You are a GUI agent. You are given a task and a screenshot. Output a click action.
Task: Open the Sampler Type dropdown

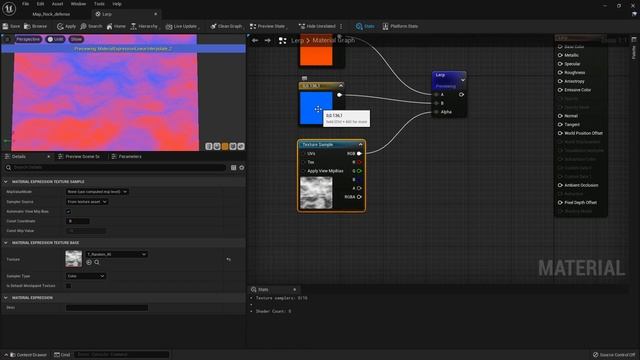pyautogui.click(x=86, y=276)
